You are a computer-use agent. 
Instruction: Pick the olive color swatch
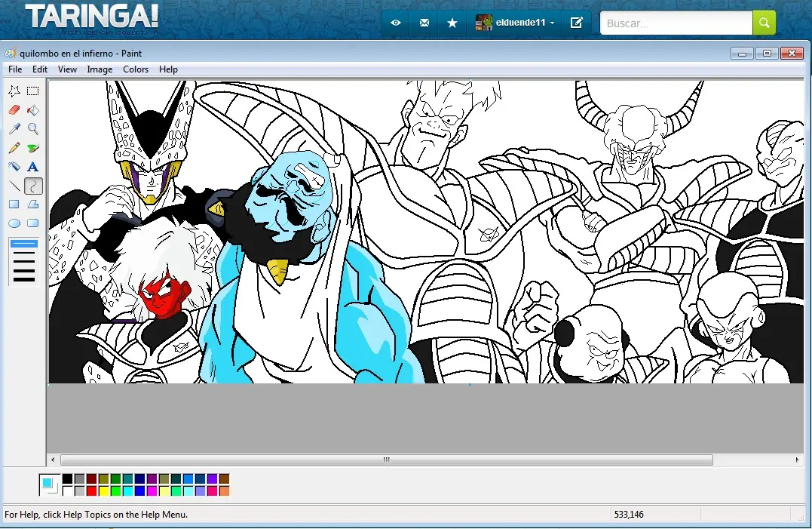[x=103, y=478]
